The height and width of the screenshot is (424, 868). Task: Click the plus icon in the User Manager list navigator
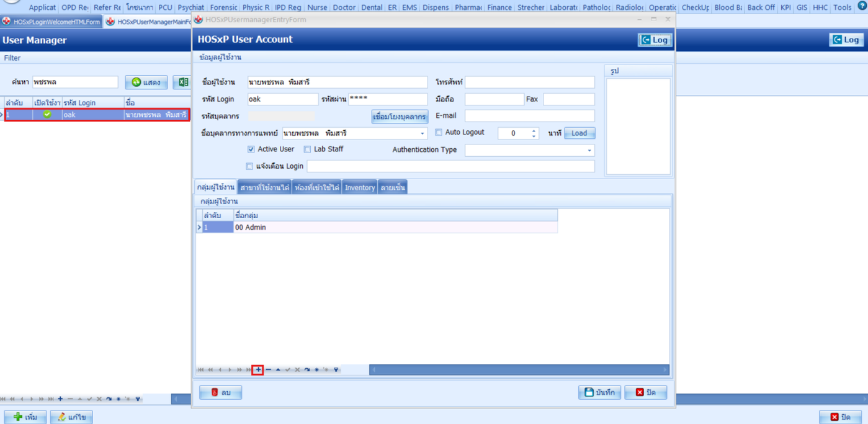[x=60, y=399]
